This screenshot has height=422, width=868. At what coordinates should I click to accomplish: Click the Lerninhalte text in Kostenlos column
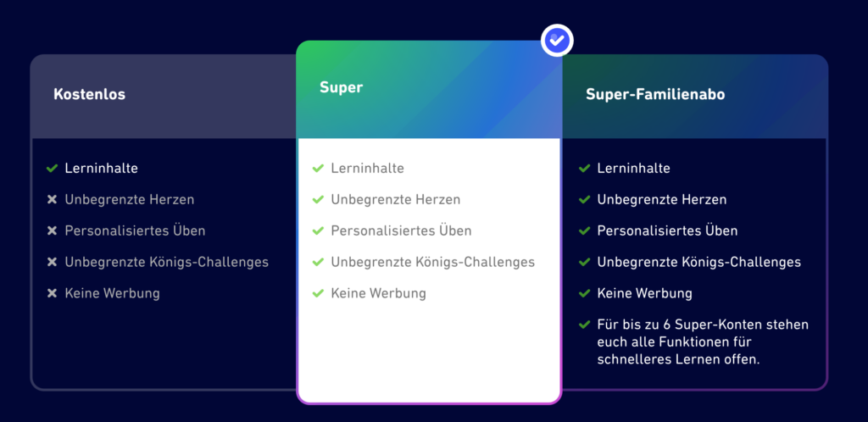click(102, 168)
